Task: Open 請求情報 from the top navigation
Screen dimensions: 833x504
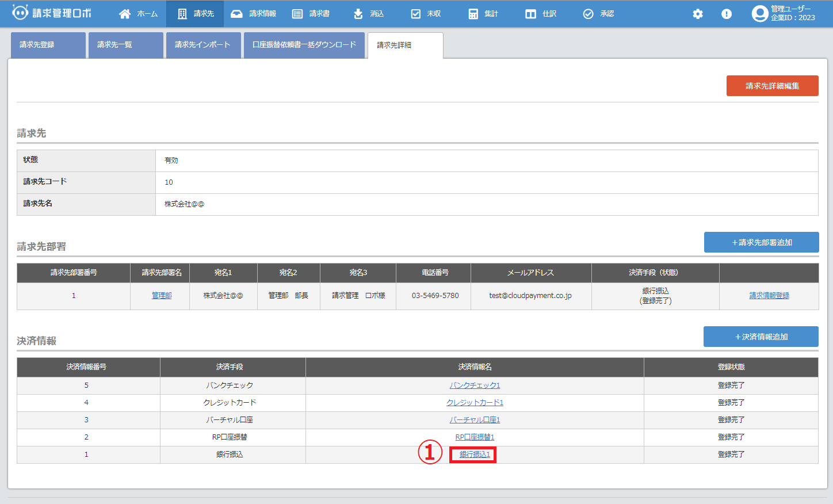Action: [x=253, y=14]
